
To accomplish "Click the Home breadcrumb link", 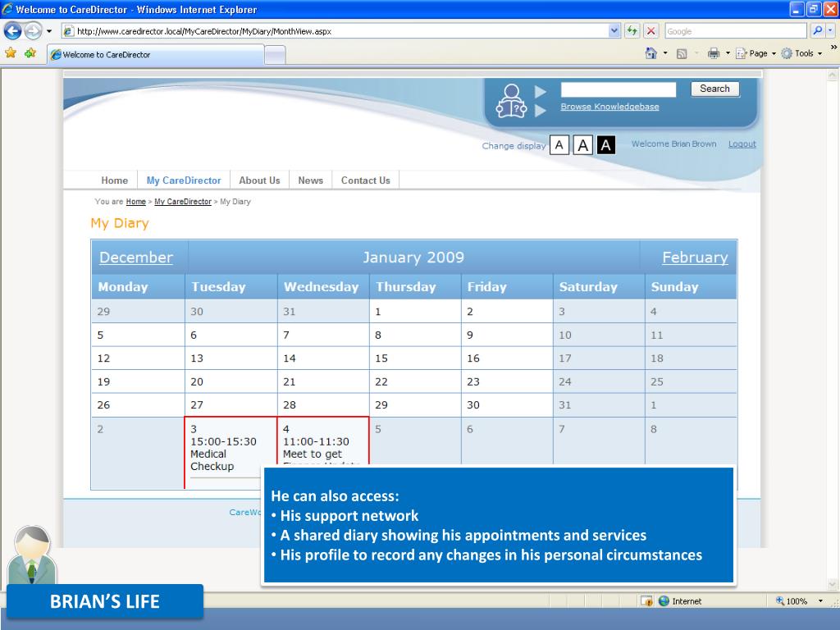I will point(136,202).
